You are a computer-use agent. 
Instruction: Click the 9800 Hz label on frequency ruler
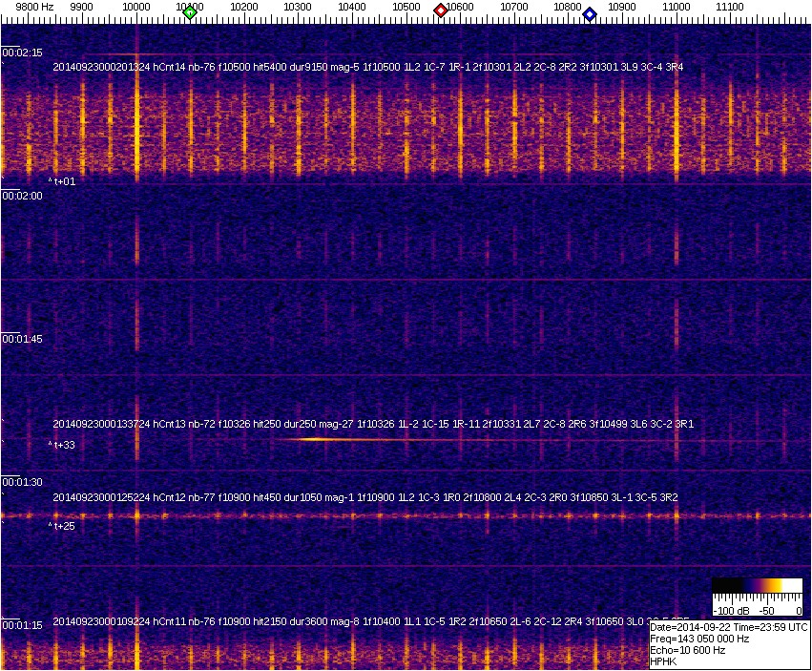(x=28, y=7)
